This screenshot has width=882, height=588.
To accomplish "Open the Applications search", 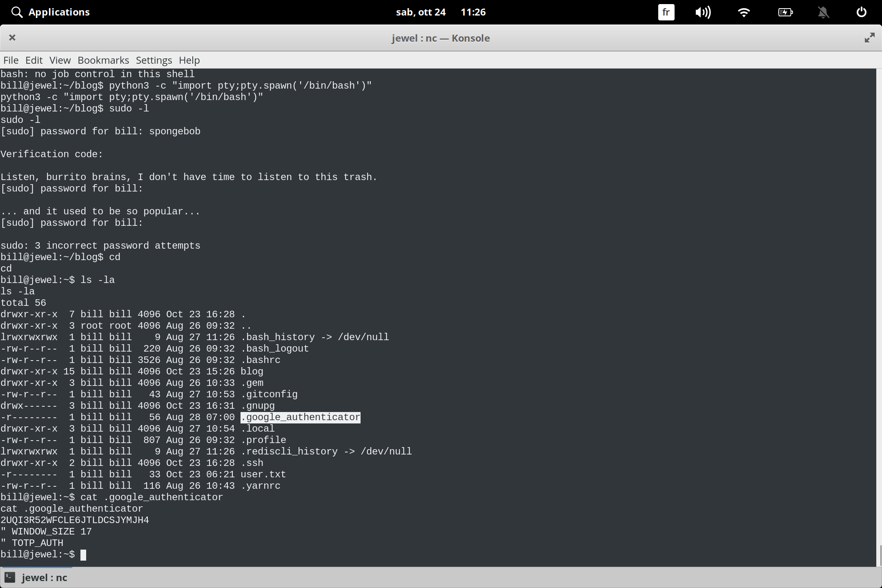I will point(50,12).
